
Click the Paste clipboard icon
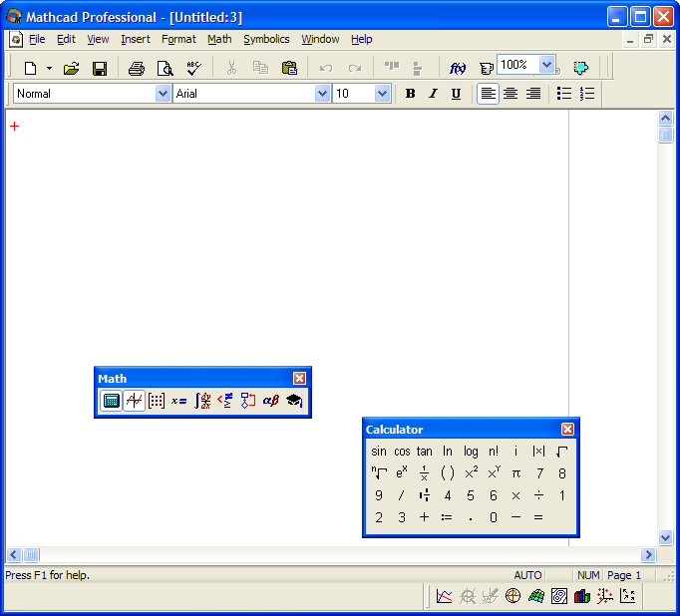pyautogui.click(x=289, y=68)
